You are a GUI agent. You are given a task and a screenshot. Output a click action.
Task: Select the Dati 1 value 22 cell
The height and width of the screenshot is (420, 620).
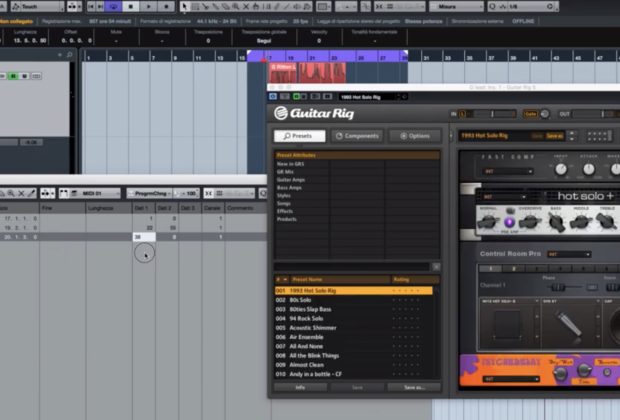click(x=144, y=228)
